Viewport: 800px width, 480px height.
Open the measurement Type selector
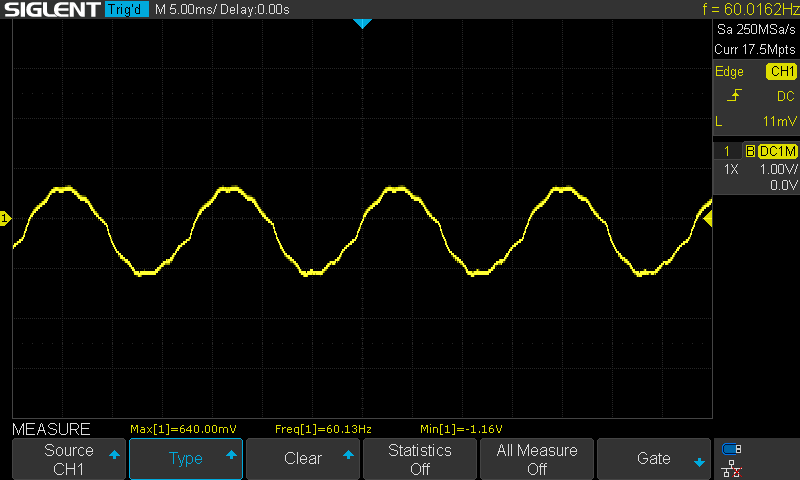186,459
